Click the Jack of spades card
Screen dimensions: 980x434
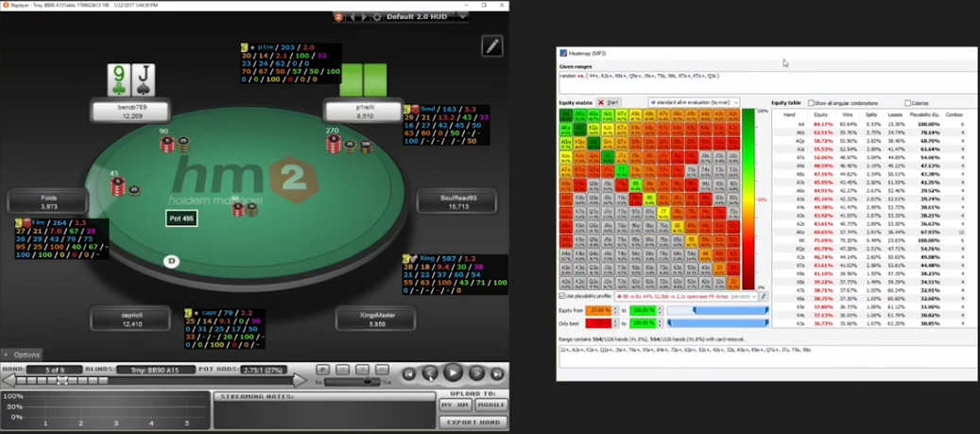click(144, 80)
